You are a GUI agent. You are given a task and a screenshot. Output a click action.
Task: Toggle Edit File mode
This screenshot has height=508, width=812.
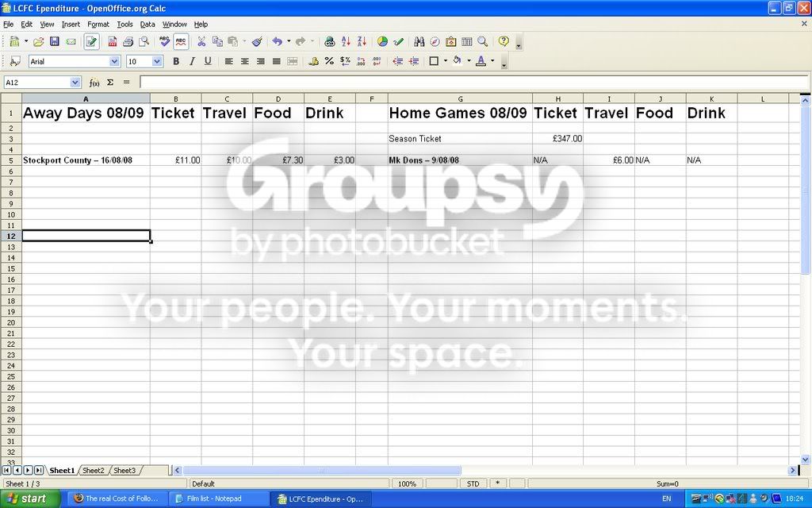[92, 41]
